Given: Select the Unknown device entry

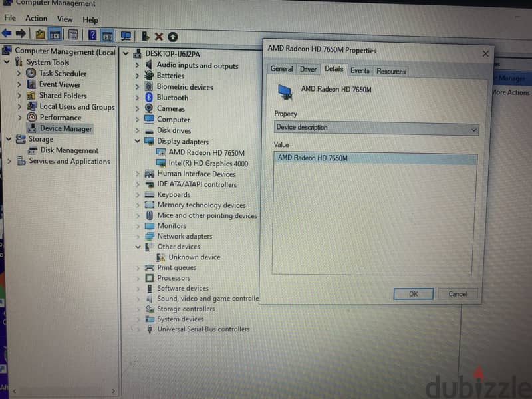Looking at the screenshot, I should (194, 257).
